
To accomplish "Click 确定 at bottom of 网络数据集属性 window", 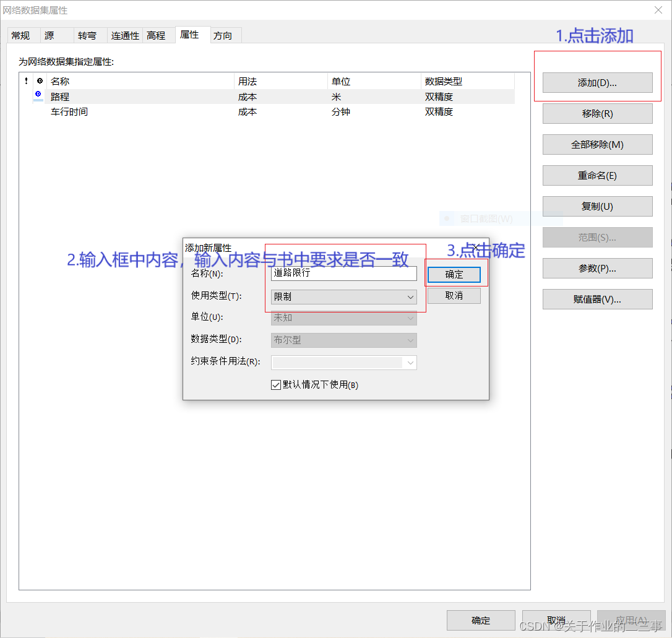I will (481, 621).
